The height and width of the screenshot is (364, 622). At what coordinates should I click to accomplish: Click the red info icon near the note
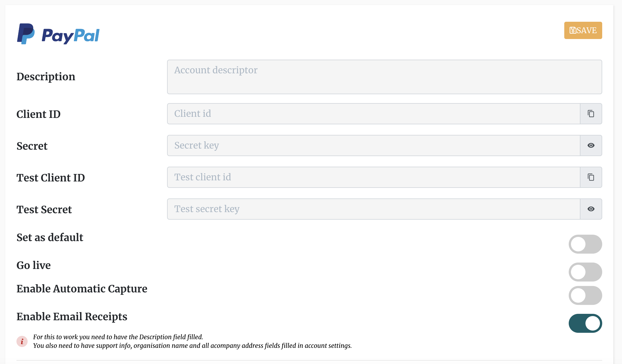[x=22, y=341]
